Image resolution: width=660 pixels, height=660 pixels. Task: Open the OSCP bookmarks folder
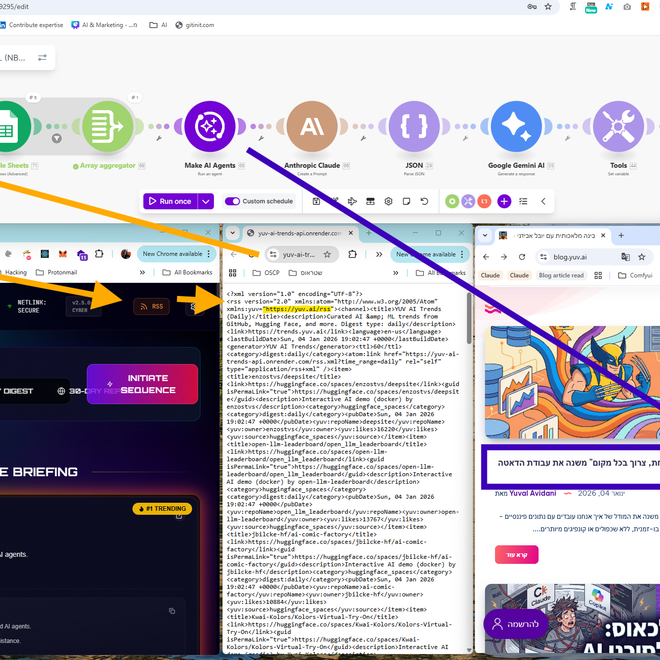[266, 272]
